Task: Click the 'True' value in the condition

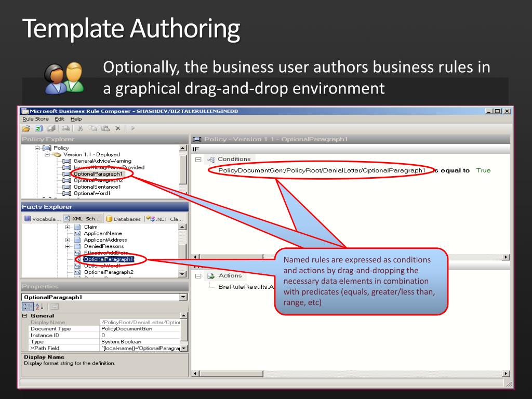Action: pyautogui.click(x=484, y=170)
